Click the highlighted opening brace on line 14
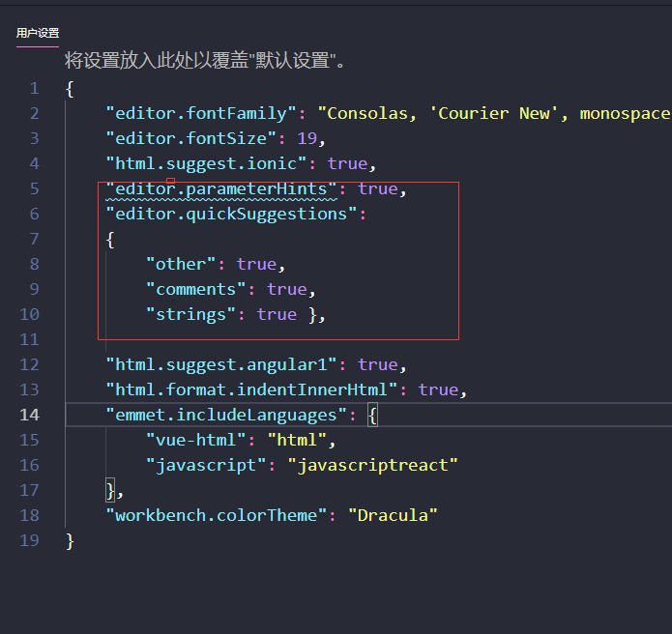The height and width of the screenshot is (634, 672). (373, 416)
